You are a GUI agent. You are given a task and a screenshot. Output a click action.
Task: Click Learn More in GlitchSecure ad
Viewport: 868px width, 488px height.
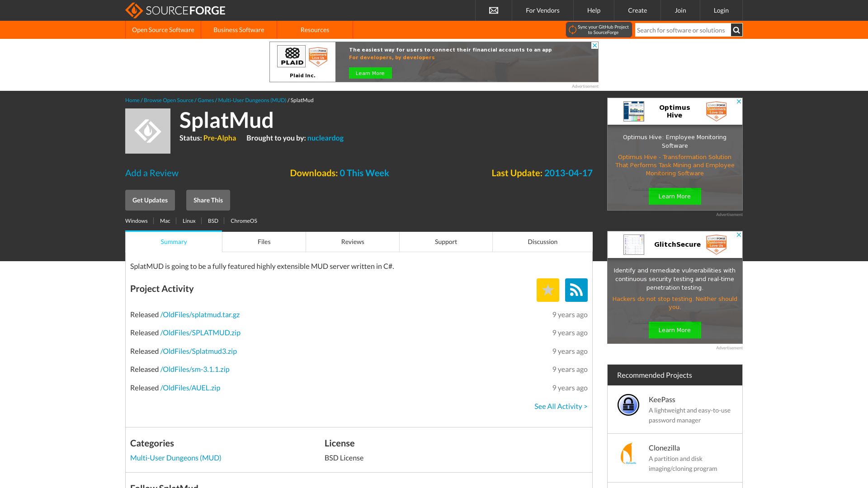click(675, 330)
